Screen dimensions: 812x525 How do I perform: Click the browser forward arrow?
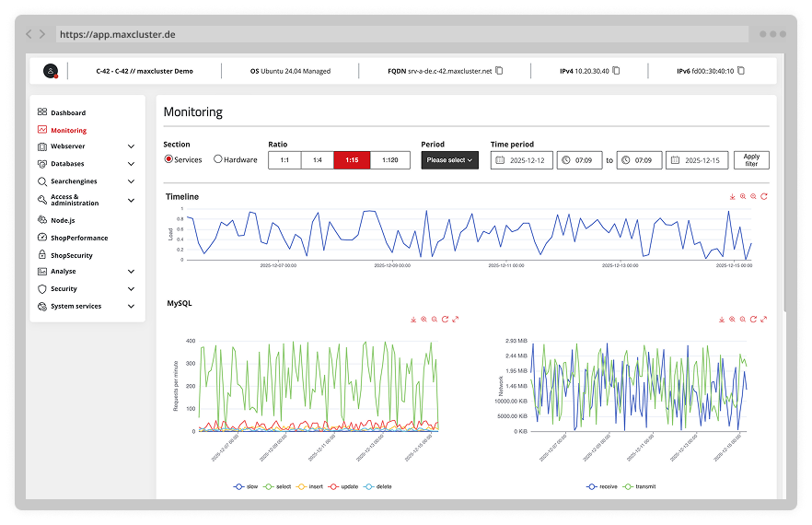click(42, 34)
